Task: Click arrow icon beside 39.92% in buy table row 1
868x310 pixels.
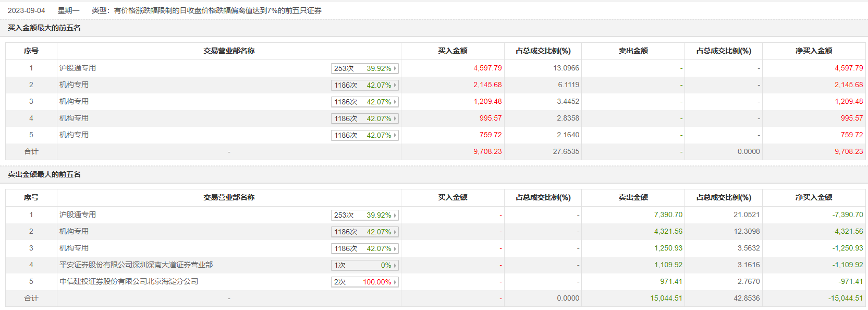Action: [x=395, y=68]
